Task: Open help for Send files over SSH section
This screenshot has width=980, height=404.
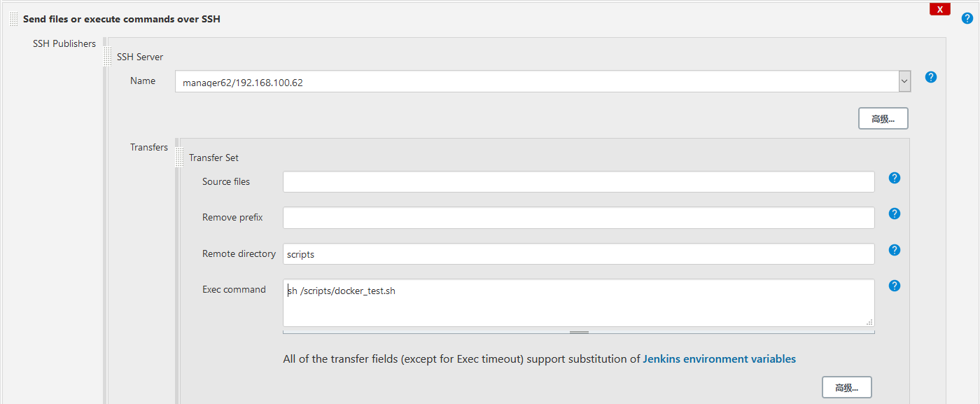Action: point(967,18)
